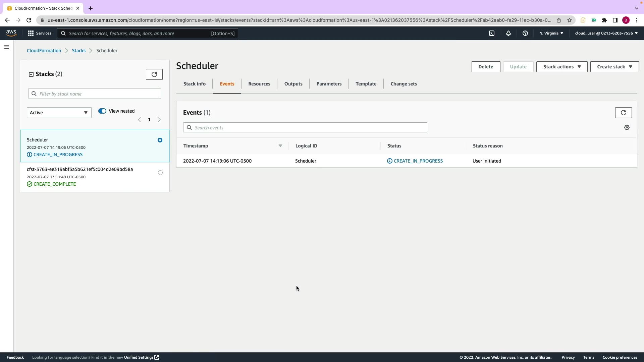Click the help question mark icon

[x=525, y=33]
